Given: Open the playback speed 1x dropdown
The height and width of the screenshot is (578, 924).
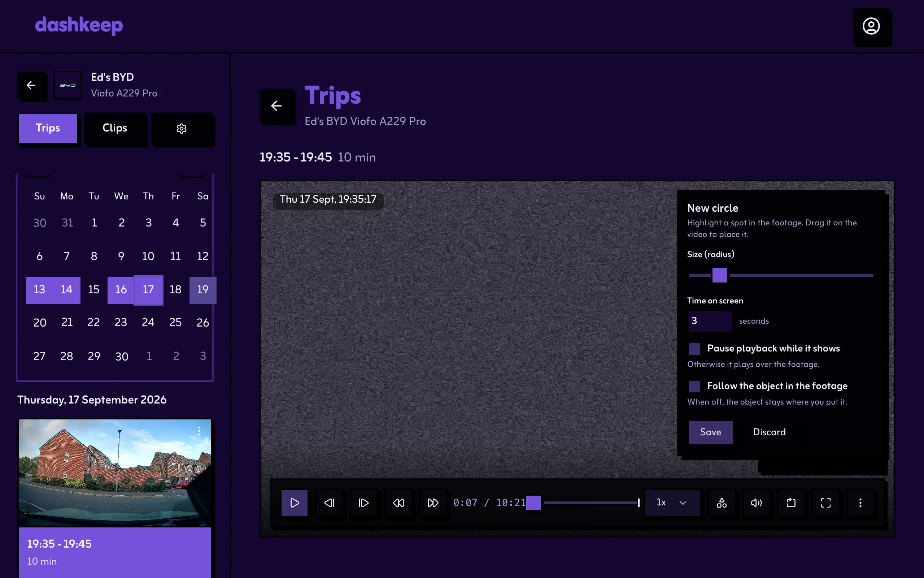Looking at the screenshot, I should (672, 503).
